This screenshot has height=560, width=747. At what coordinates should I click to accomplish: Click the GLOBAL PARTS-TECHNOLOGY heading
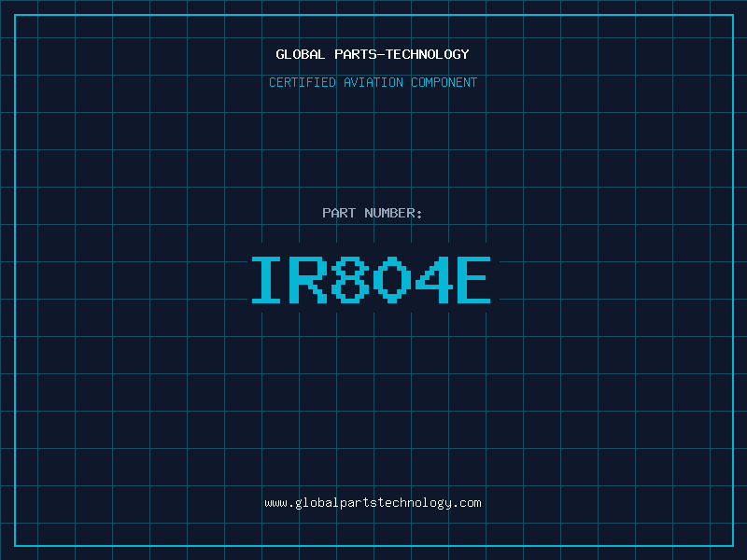pos(373,54)
